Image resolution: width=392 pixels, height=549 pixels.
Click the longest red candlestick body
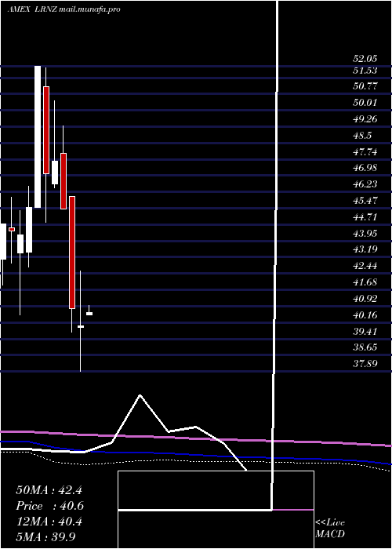(x=72, y=253)
